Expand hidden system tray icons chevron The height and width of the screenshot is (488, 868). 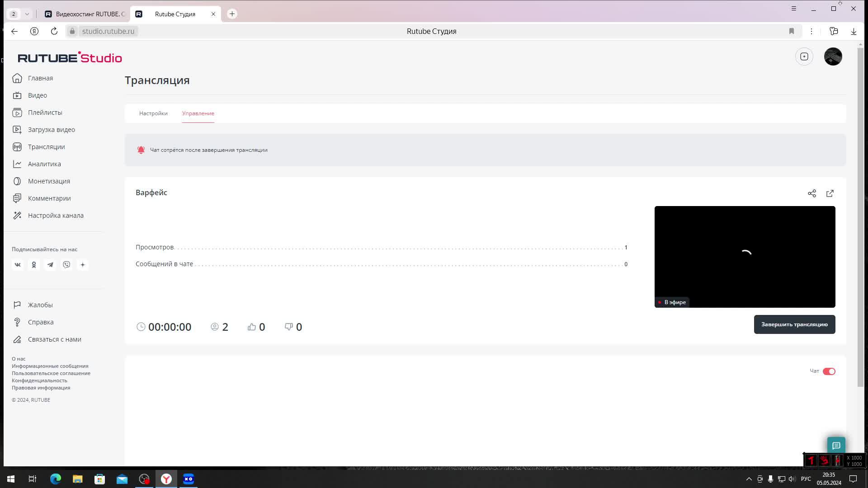[x=749, y=479]
